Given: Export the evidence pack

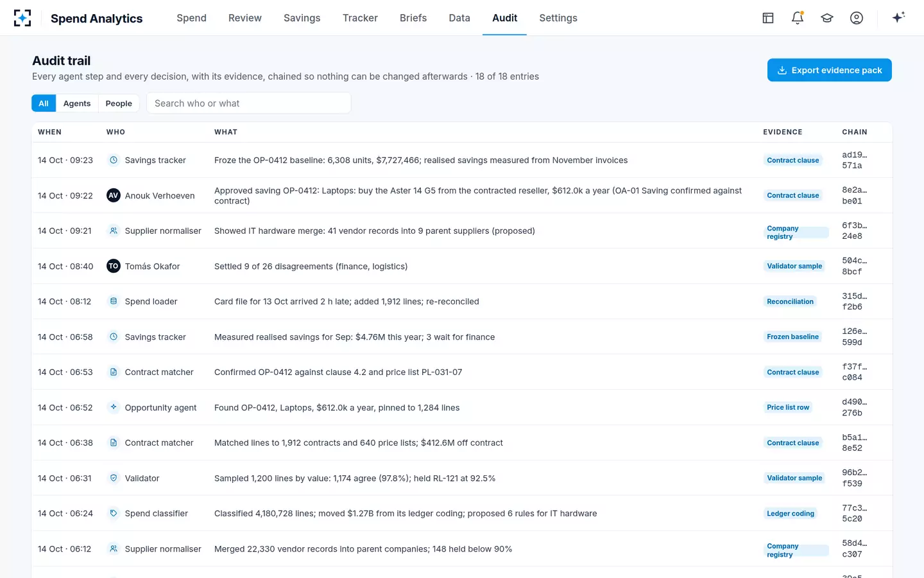Looking at the screenshot, I should [830, 70].
